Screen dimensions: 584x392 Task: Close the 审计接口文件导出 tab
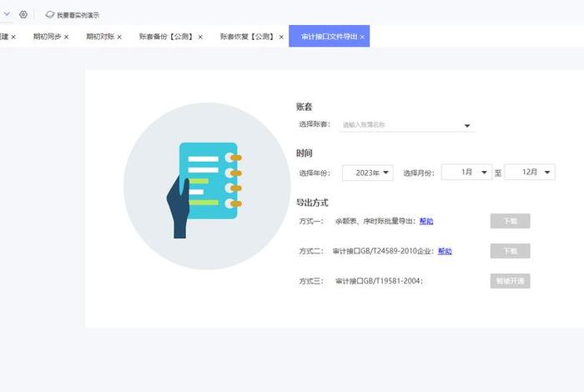362,37
